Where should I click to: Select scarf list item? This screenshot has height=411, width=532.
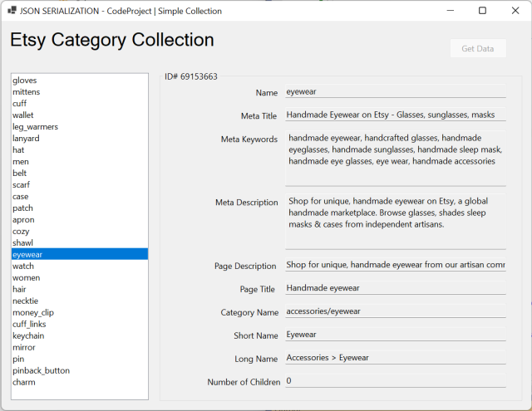click(80, 184)
